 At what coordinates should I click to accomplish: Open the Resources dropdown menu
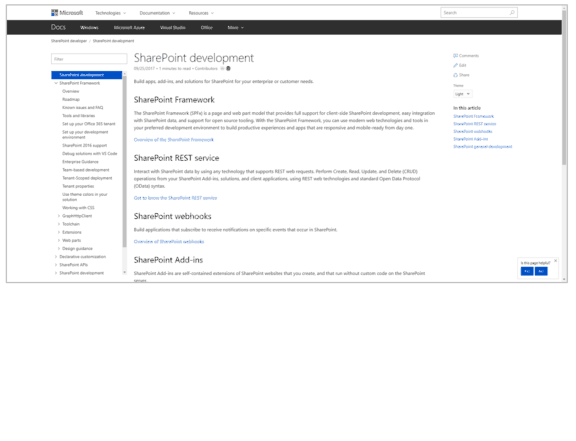click(x=201, y=13)
